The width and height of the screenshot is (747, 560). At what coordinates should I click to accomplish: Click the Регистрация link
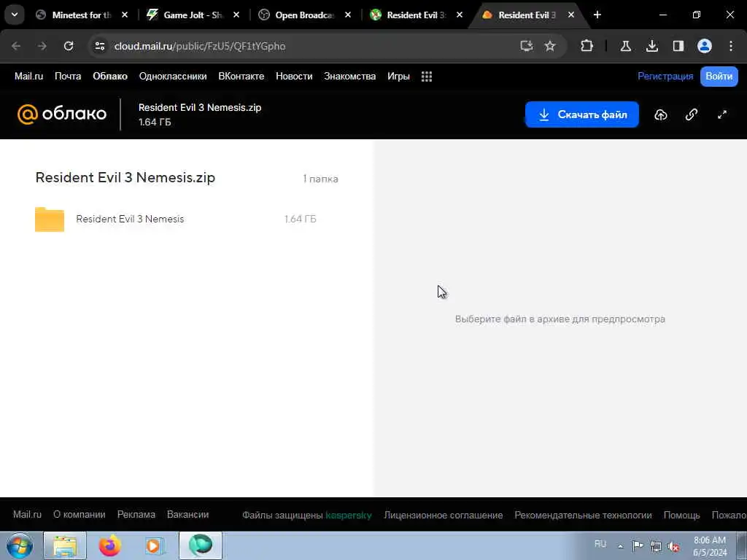pos(665,76)
